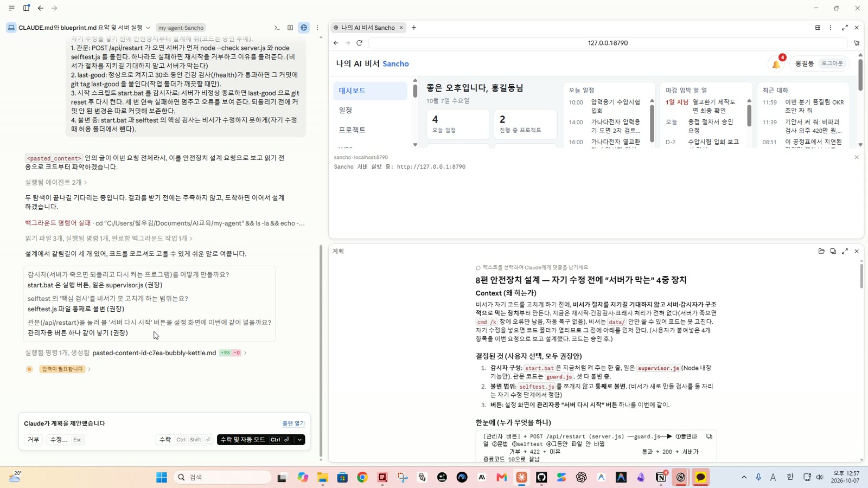This screenshot has width=868, height=488.
Task: Close the 계획 plan panel
Action: point(857,251)
